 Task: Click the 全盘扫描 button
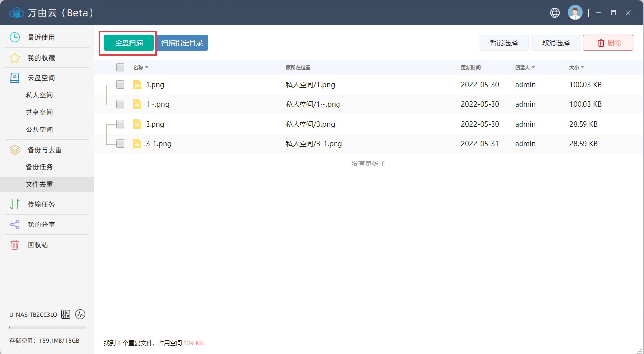click(129, 43)
